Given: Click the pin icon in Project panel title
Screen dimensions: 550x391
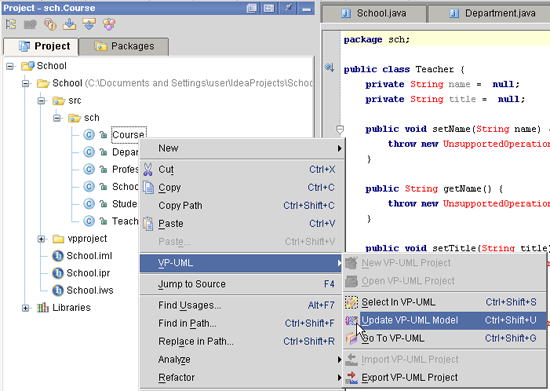Looking at the screenshot, I should [288, 8].
